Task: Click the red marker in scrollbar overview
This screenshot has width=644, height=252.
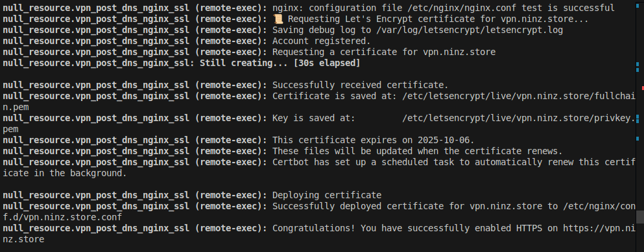Action: coord(643,88)
